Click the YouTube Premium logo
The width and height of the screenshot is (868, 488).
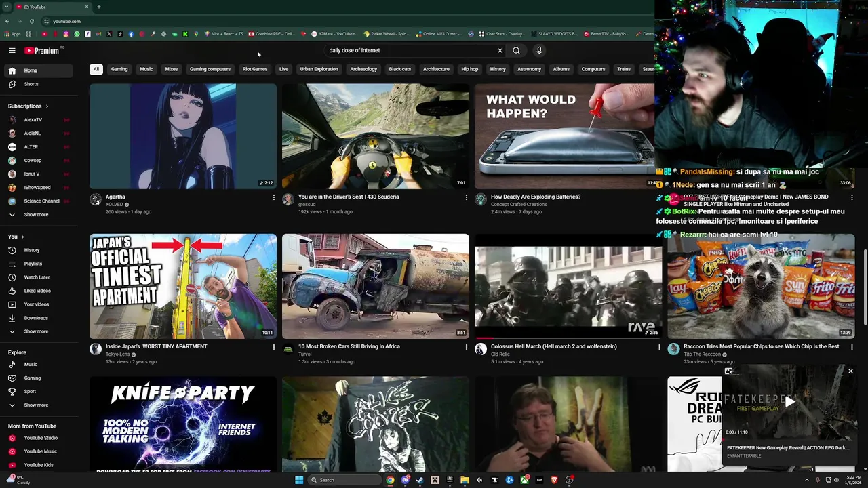coord(42,50)
